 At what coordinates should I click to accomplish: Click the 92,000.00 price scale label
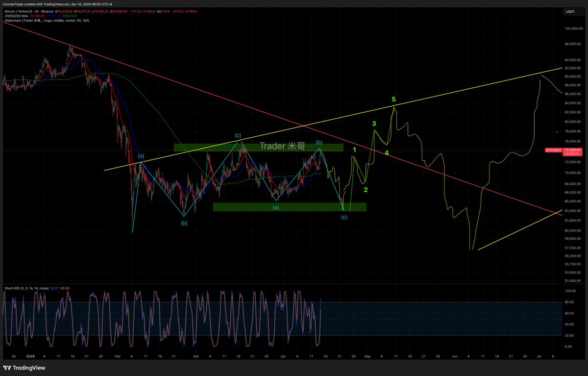coord(572,68)
